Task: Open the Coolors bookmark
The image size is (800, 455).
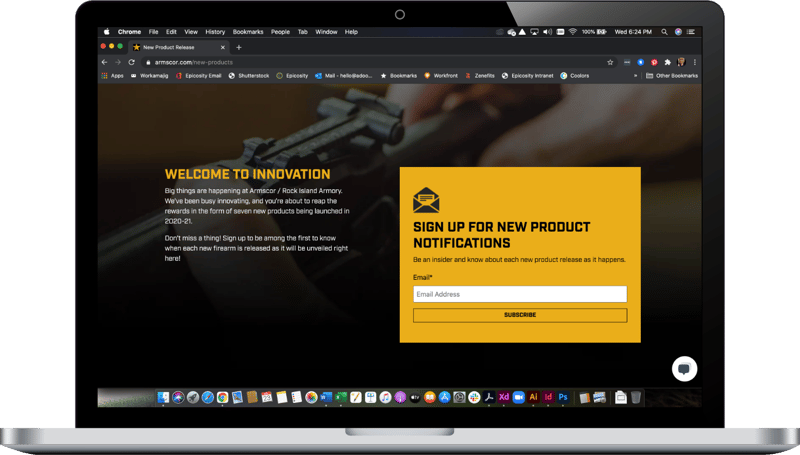Action: click(x=574, y=75)
